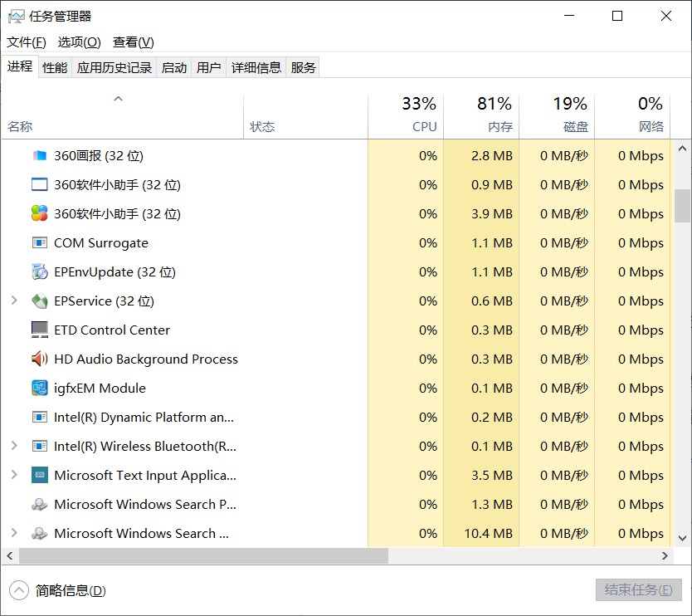This screenshot has width=692, height=616.
Task: Expand the EPService (32 位) process group
Action: [14, 301]
